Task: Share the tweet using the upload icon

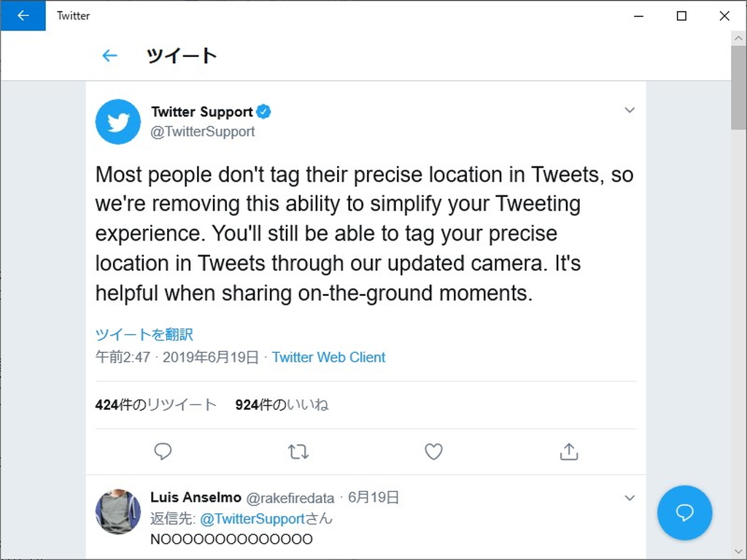Action: (x=569, y=452)
